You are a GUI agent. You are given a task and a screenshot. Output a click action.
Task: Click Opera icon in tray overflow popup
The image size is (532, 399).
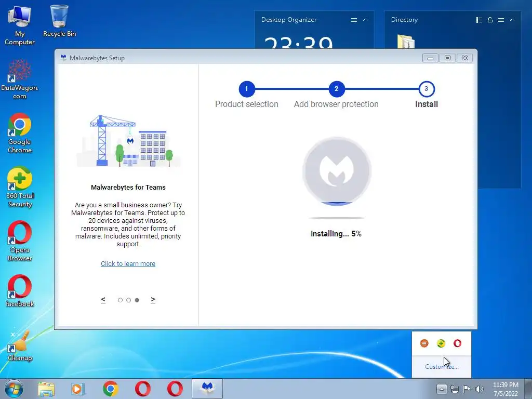point(457,343)
